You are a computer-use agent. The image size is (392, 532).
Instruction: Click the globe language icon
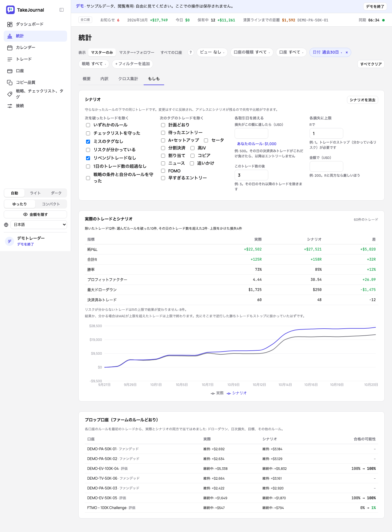point(6,225)
